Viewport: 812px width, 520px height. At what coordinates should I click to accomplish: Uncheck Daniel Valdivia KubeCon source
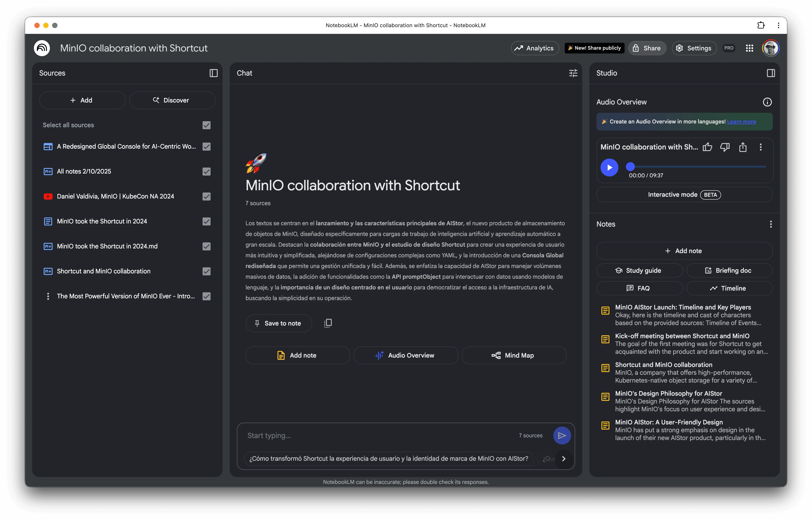point(206,197)
